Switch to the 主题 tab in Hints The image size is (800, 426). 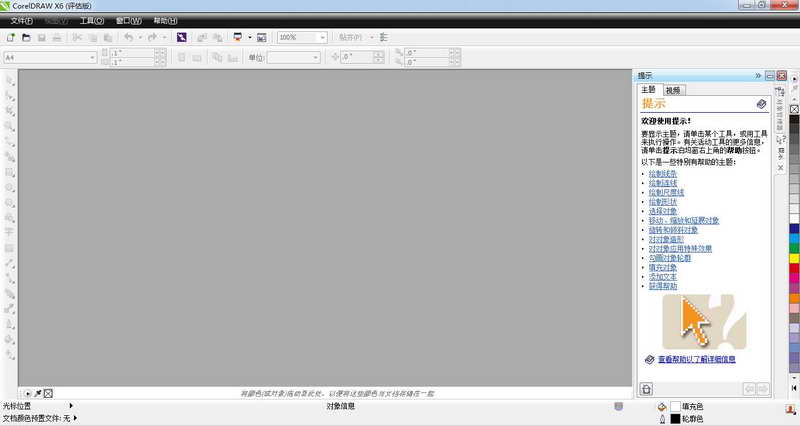tap(649, 90)
